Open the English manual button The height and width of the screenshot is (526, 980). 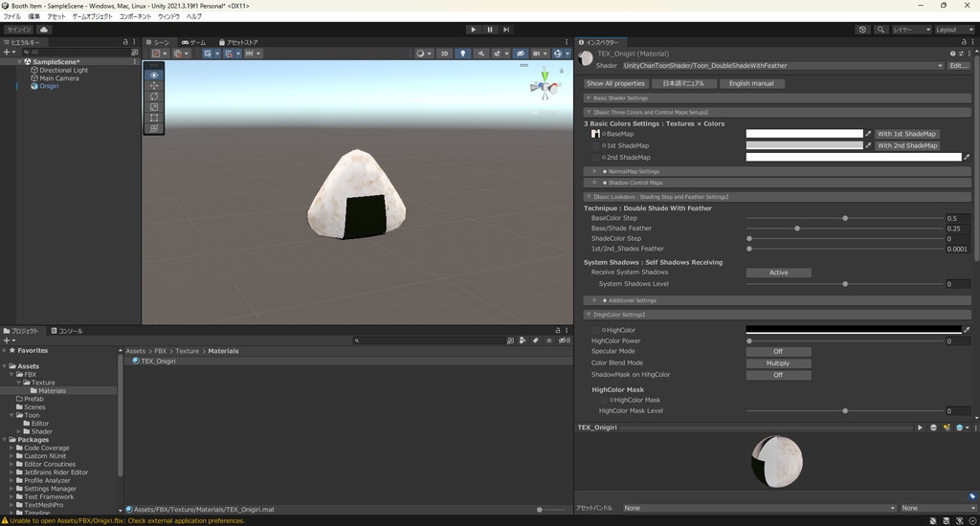[x=751, y=84]
